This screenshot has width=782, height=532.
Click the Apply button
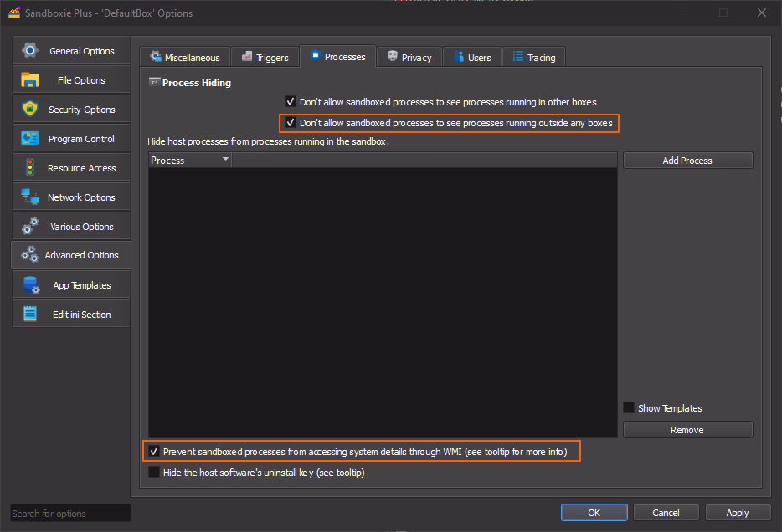[738, 513]
